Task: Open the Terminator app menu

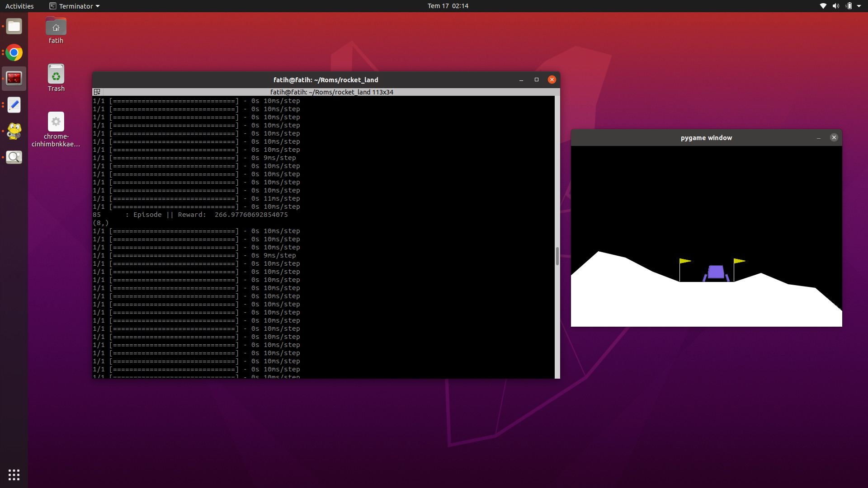Action: (x=75, y=6)
